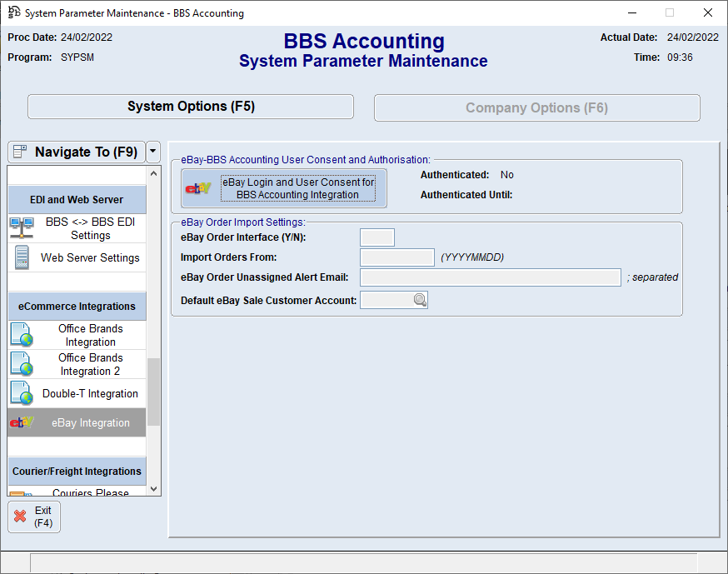Click the Navigate To (F9) button
This screenshot has width=728, height=574.
click(x=76, y=152)
